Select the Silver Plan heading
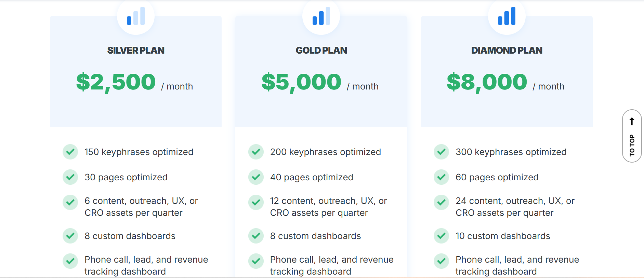 pyautogui.click(x=136, y=50)
